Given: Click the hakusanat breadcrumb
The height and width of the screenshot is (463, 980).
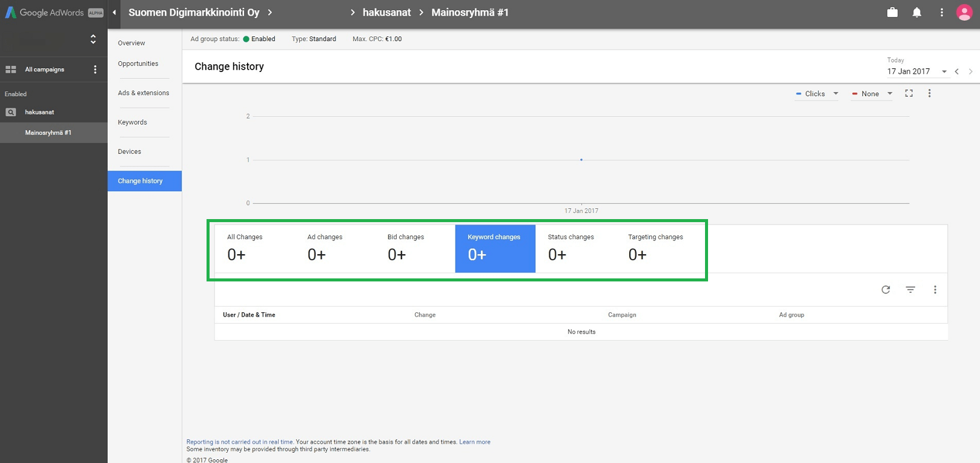Looking at the screenshot, I should [386, 13].
